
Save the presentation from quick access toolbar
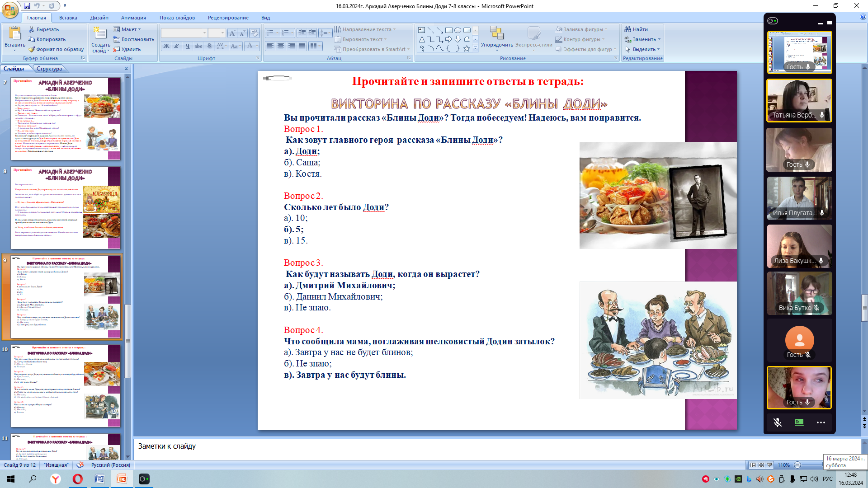pyautogui.click(x=27, y=6)
